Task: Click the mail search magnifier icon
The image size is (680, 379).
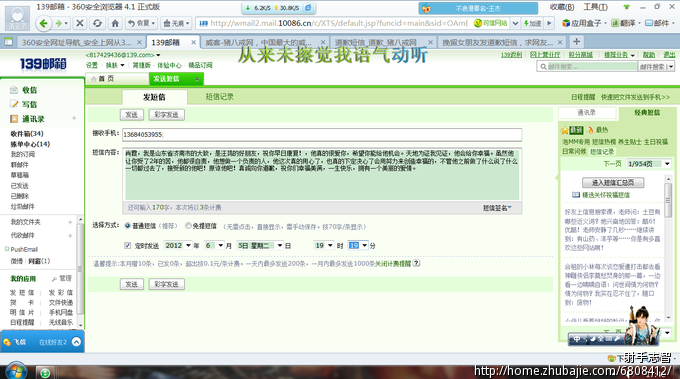Action: [543, 66]
